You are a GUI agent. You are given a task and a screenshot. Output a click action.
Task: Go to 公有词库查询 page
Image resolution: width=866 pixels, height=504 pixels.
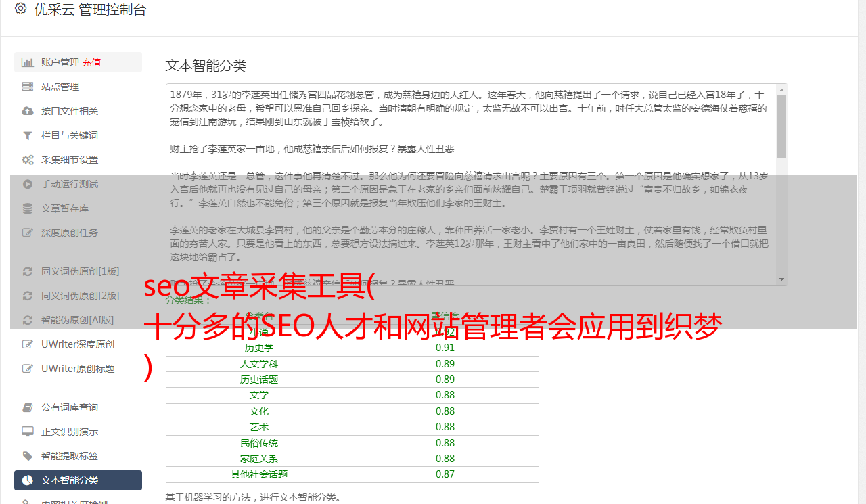78,407
